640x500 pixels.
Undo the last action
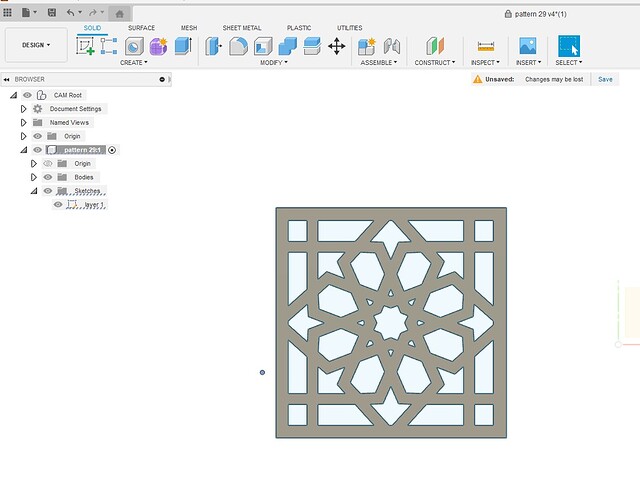coord(73,13)
